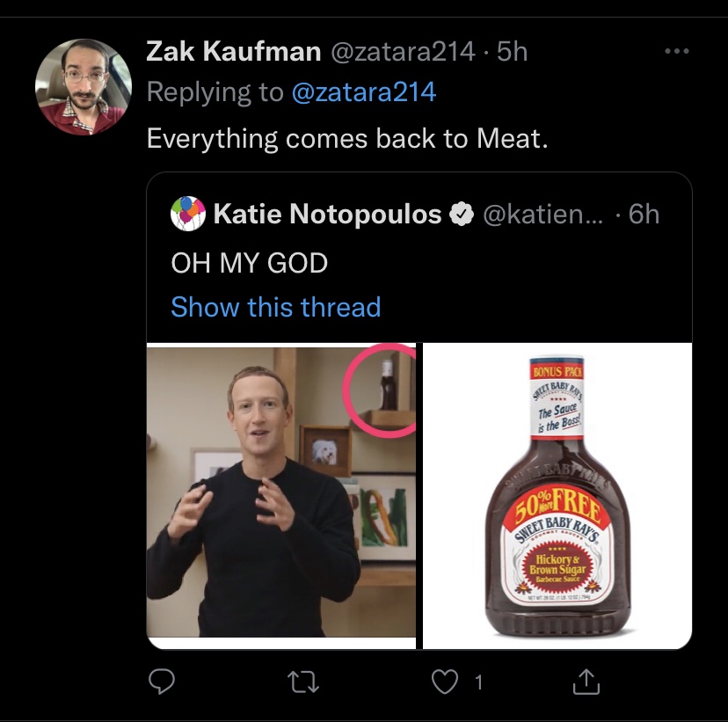Like the tweet with the heart icon
The height and width of the screenshot is (722, 728).
tap(446, 681)
